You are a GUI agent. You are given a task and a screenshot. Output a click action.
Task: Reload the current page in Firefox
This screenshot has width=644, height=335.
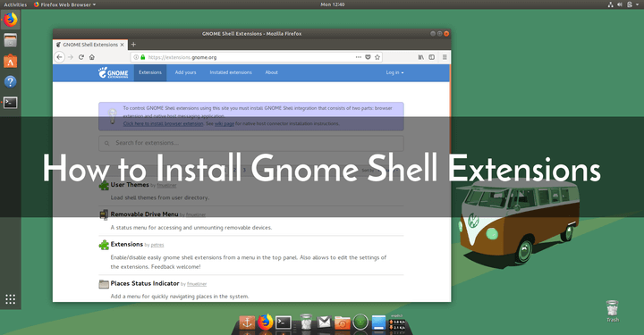coord(81,57)
